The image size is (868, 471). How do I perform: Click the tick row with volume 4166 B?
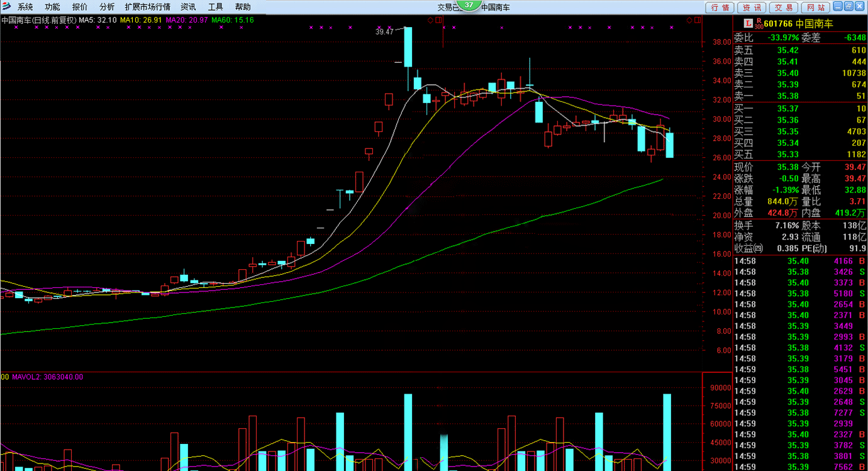point(800,261)
